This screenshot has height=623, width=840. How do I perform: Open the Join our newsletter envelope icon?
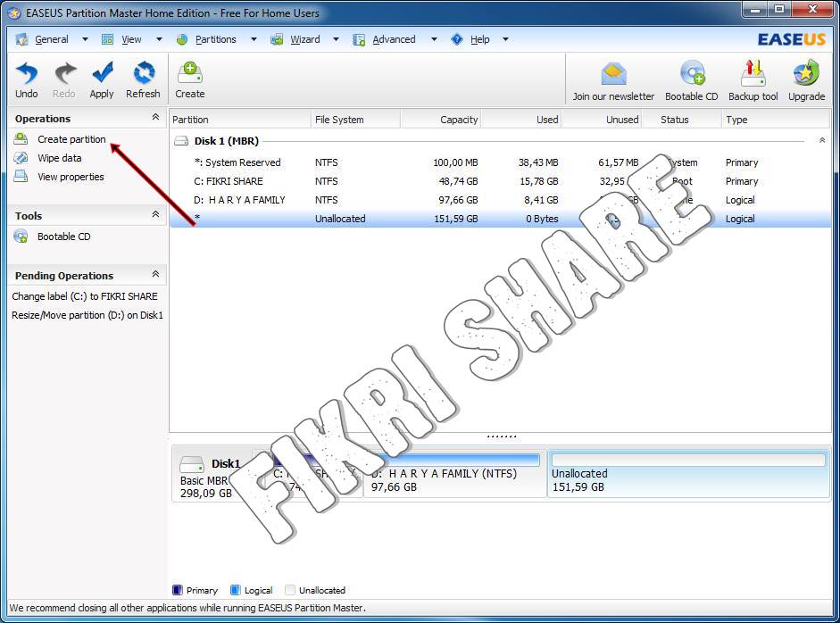click(613, 75)
